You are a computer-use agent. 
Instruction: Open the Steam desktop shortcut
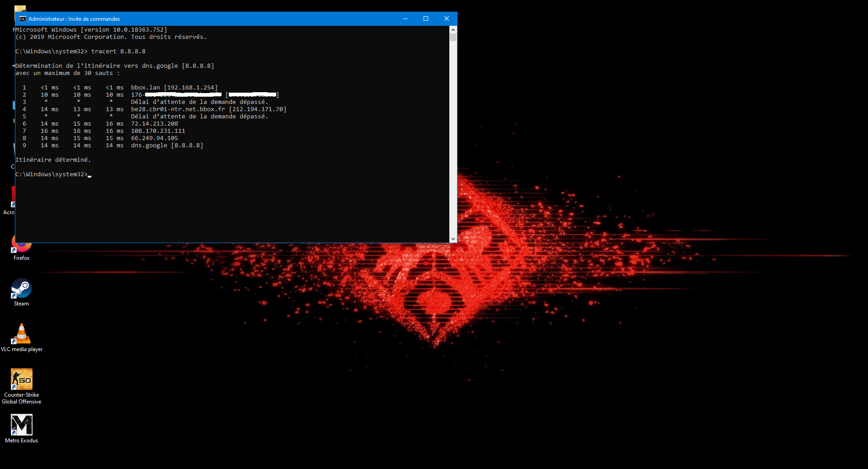[x=21, y=292]
